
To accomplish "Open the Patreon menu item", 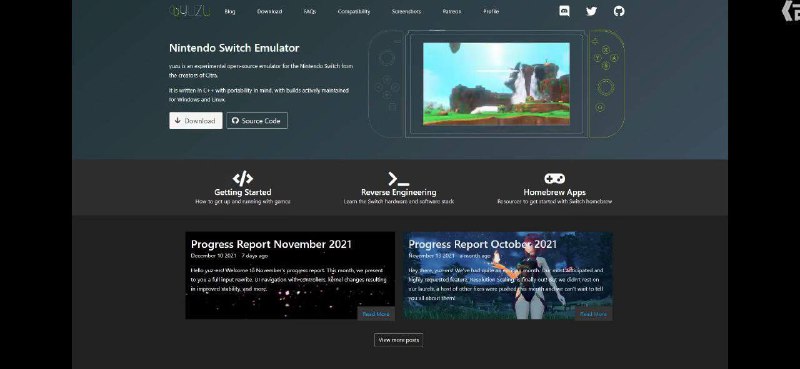I will tap(452, 11).
